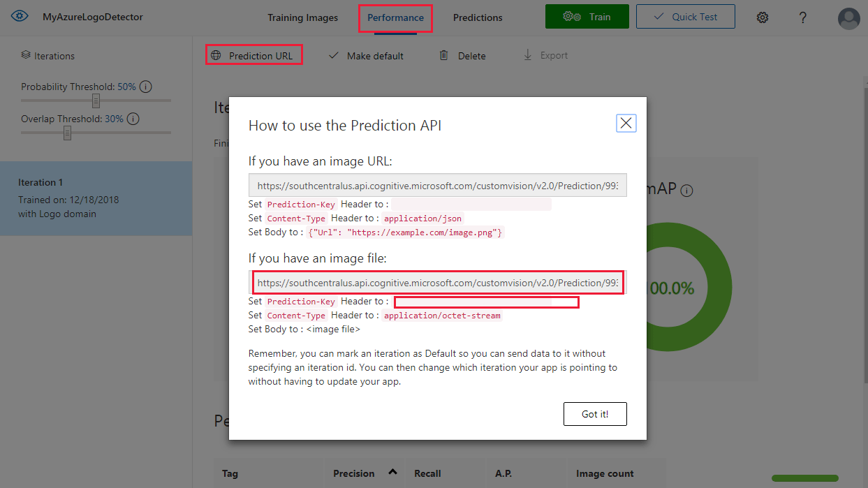Click the Quick Test button

coord(686,17)
